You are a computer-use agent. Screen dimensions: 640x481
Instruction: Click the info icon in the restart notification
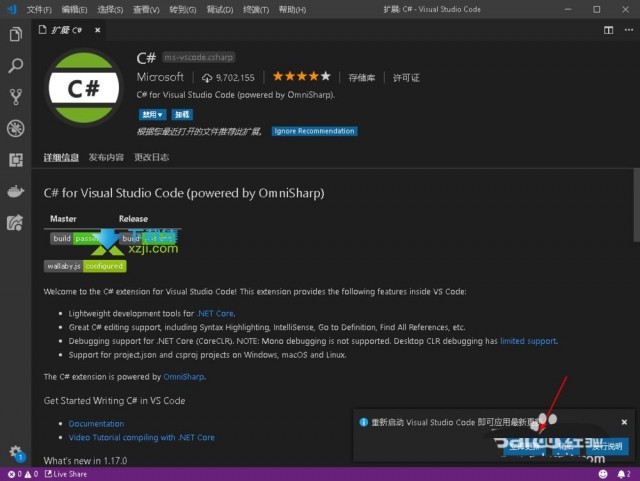click(363, 422)
